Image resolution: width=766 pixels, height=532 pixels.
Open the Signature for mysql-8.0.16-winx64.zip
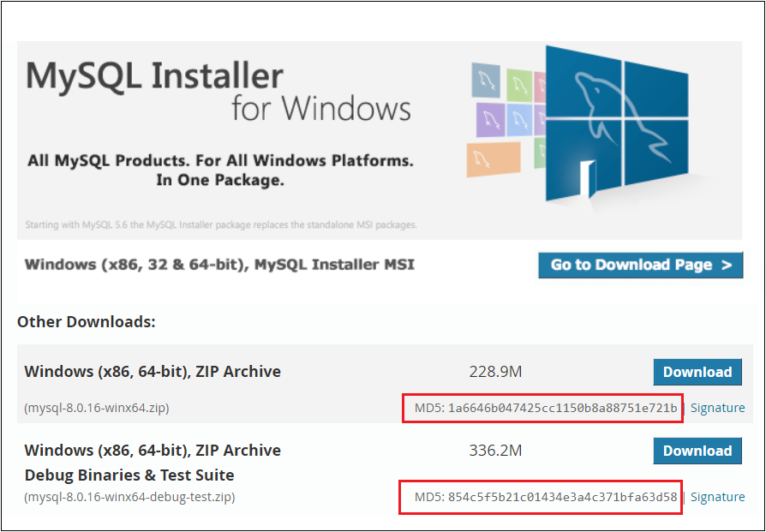tap(718, 408)
